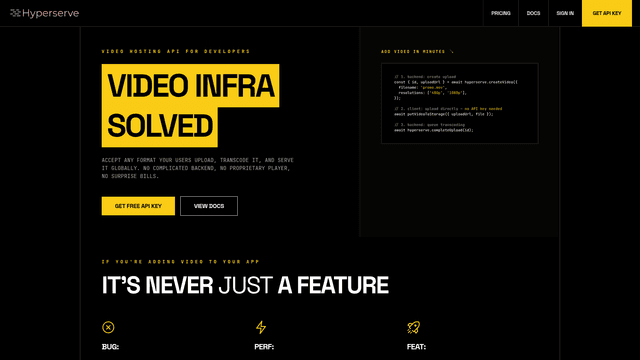Screen dimensions: 640x360
Task: Click the Hyperserve brand name text
Action: (51, 13)
